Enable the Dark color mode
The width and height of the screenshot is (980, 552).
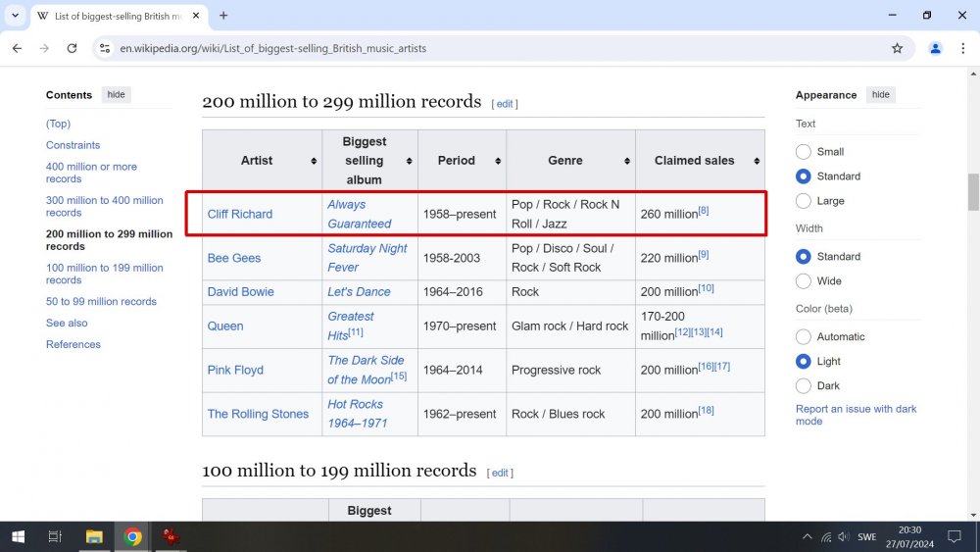click(x=804, y=386)
